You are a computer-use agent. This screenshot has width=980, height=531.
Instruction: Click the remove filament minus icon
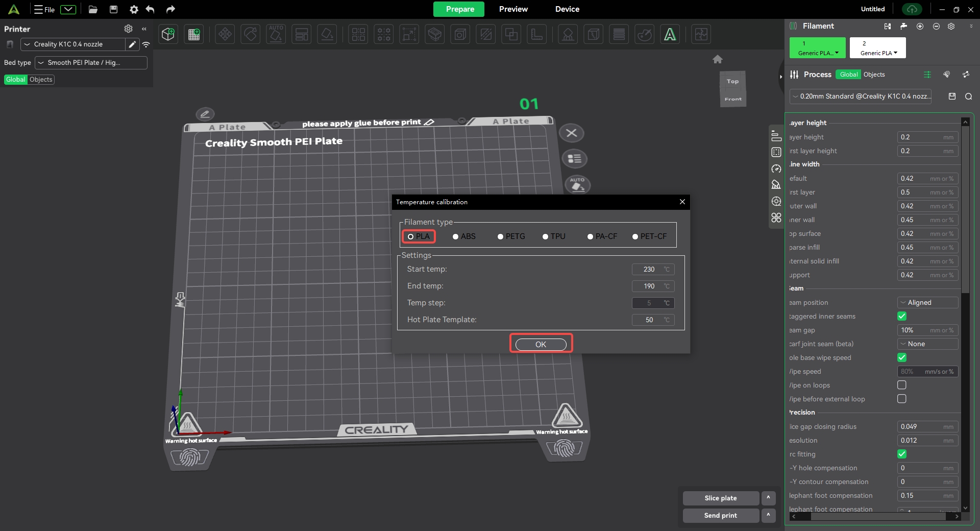[x=936, y=26]
